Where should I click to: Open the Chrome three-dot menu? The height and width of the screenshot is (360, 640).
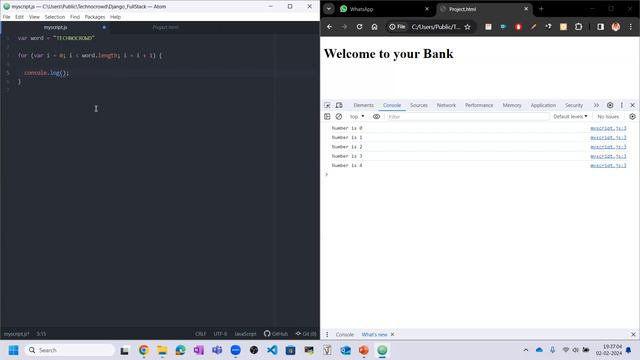[631, 27]
